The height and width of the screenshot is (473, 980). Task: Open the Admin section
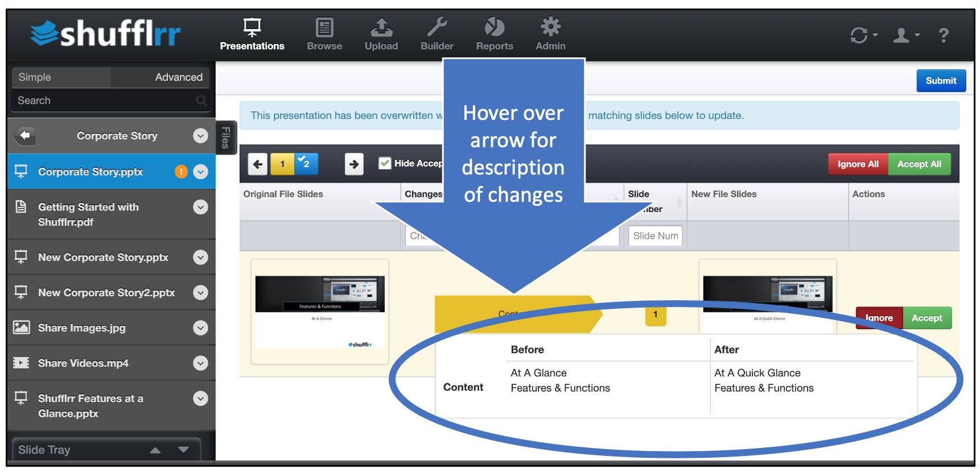[x=550, y=35]
